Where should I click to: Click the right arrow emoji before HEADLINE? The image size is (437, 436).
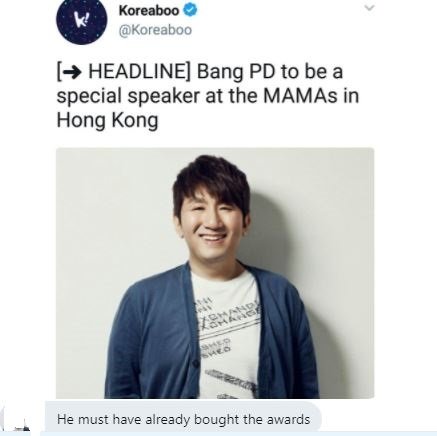click(x=72, y=72)
